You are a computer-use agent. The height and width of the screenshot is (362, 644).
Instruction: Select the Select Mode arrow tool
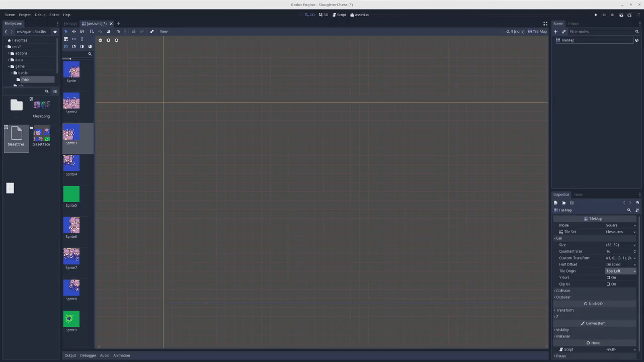(x=65, y=31)
